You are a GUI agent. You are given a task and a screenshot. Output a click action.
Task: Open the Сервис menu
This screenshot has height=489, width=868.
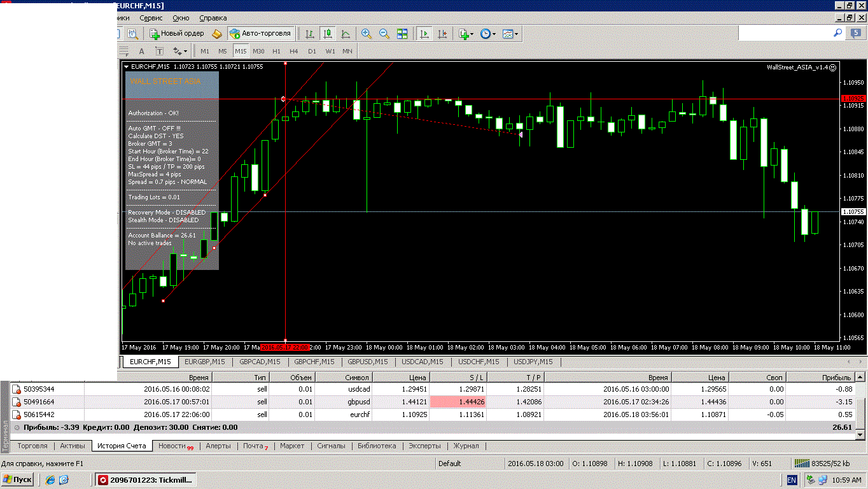[x=151, y=18]
